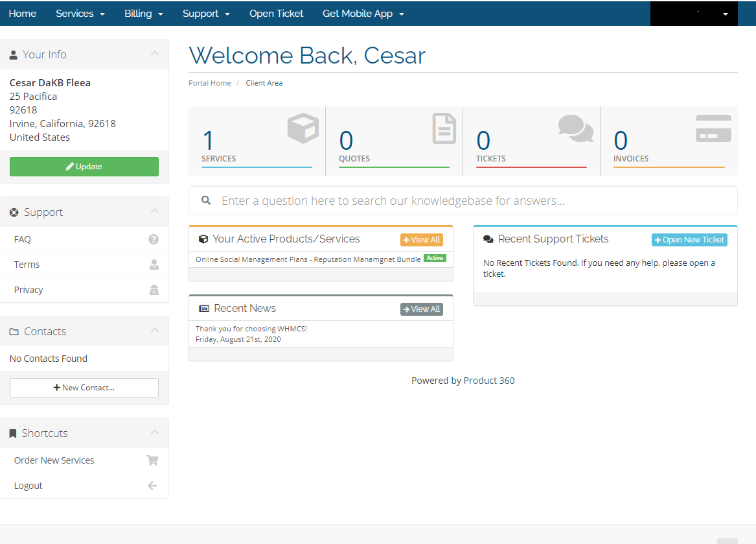
Task: Collapse the Support panel chevron
Action: coord(155,211)
